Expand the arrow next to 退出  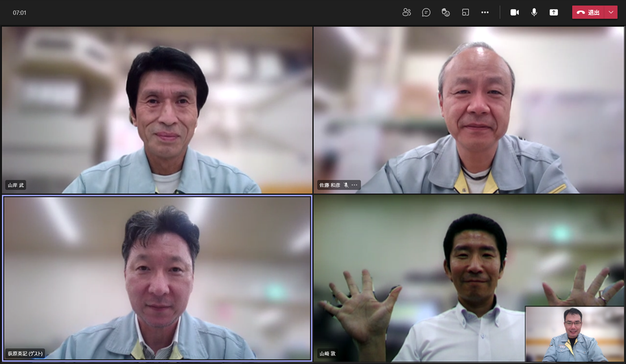pos(611,12)
